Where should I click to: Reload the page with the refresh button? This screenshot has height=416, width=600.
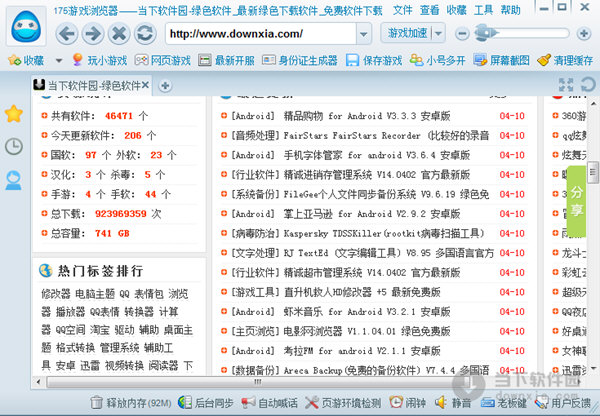(x=145, y=34)
